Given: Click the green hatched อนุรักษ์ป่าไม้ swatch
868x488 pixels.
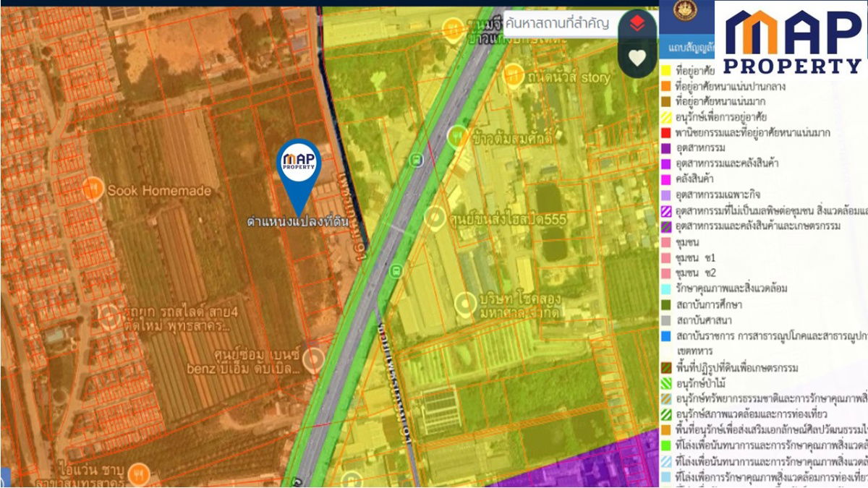Looking at the screenshot, I should (665, 383).
